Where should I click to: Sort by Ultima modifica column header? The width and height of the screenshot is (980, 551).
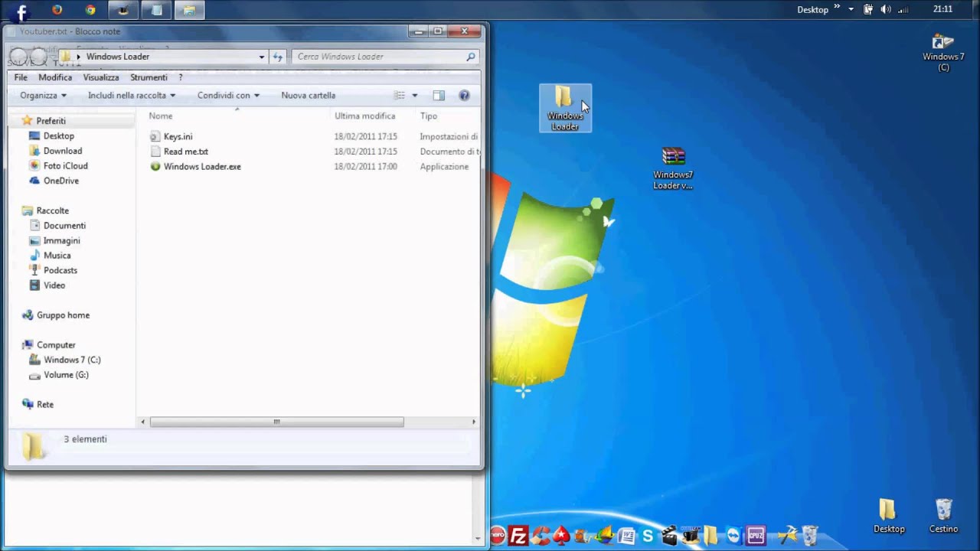coord(365,116)
